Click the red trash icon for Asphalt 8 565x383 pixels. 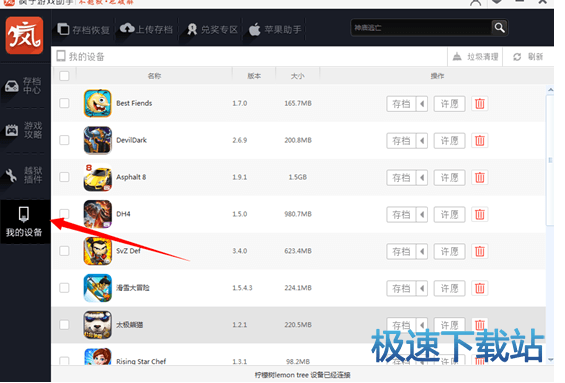(480, 178)
